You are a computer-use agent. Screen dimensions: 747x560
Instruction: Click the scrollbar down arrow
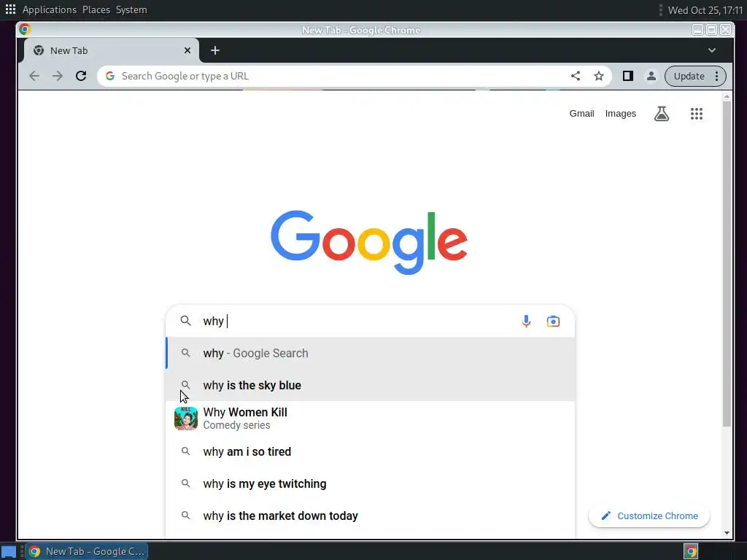727,533
